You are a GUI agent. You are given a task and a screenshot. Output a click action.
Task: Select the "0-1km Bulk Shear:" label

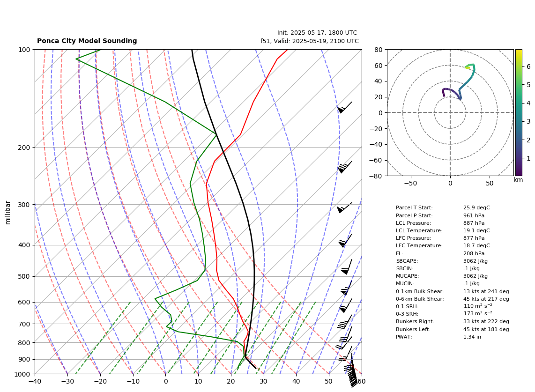420,291
